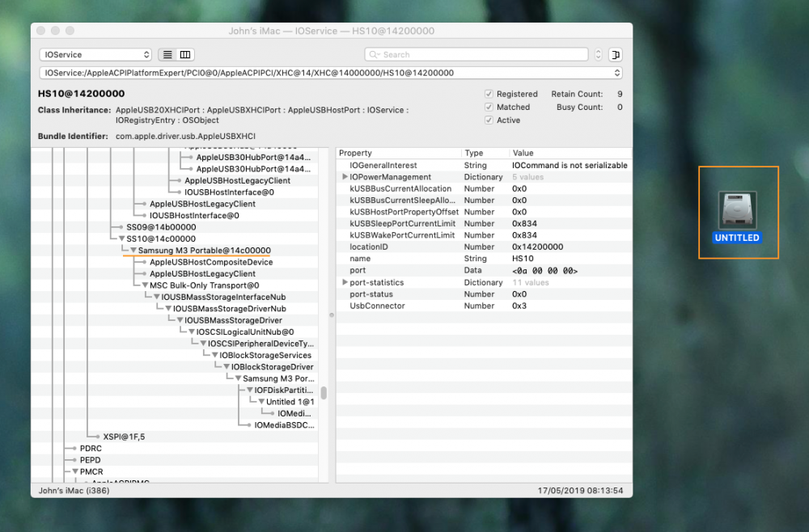The width and height of the screenshot is (809, 532).
Task: Click the data value <0a 00 00 00>
Action: [544, 271]
